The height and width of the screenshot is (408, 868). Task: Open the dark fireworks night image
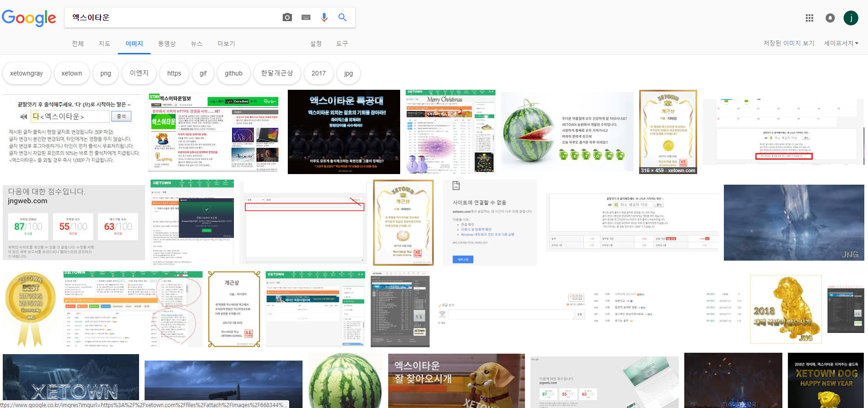click(x=733, y=380)
